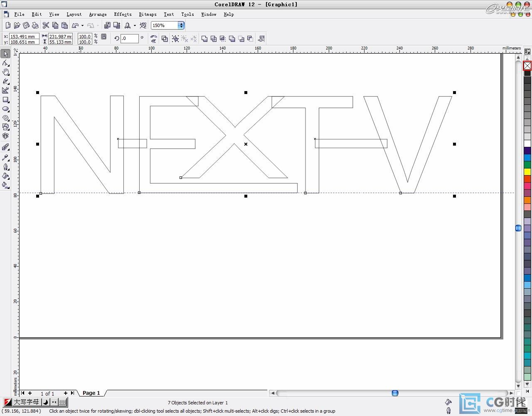Click the Copy icon
Viewport: 532px width, 416px height.
click(x=55, y=25)
